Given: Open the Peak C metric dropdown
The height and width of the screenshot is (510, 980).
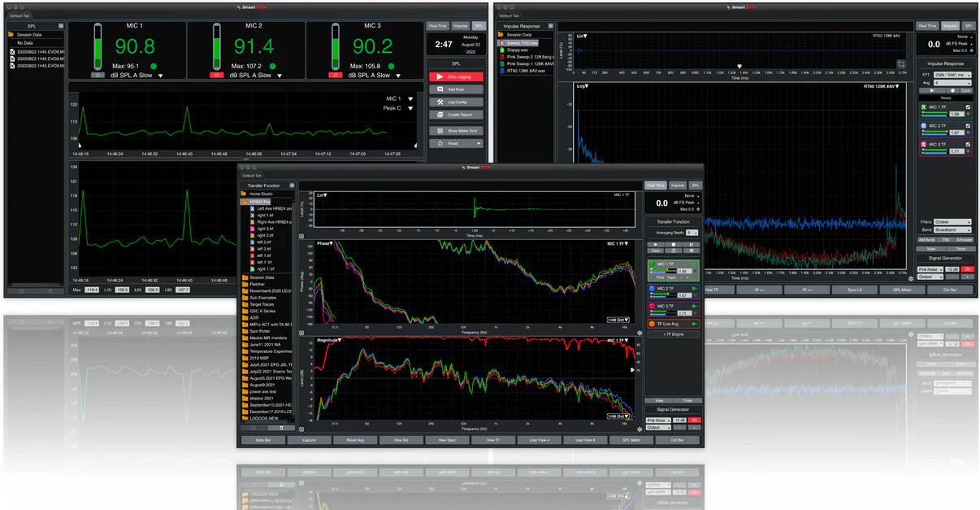Looking at the screenshot, I should pos(410,108).
